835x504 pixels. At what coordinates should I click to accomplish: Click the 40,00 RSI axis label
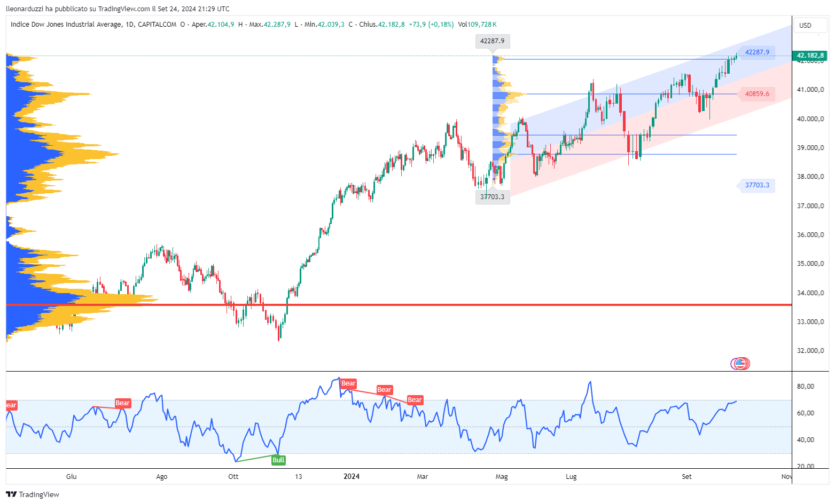(806, 440)
